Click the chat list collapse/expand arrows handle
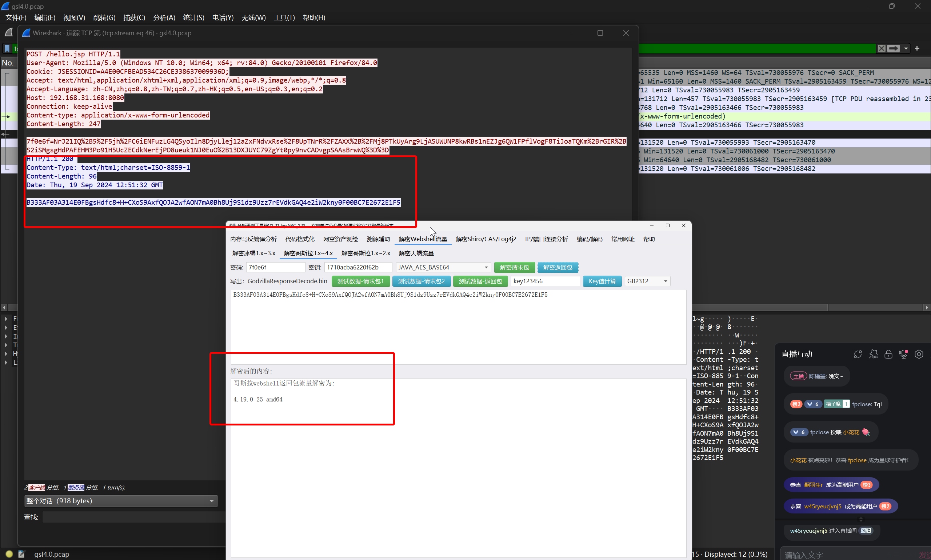 [861, 519]
